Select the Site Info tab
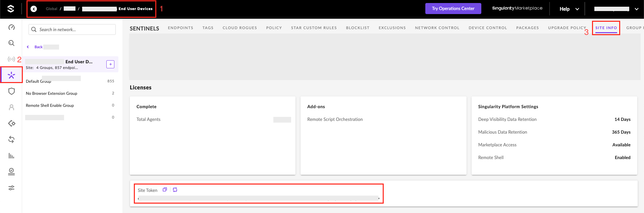Image resolution: width=644 pixels, height=213 pixels. [x=606, y=28]
